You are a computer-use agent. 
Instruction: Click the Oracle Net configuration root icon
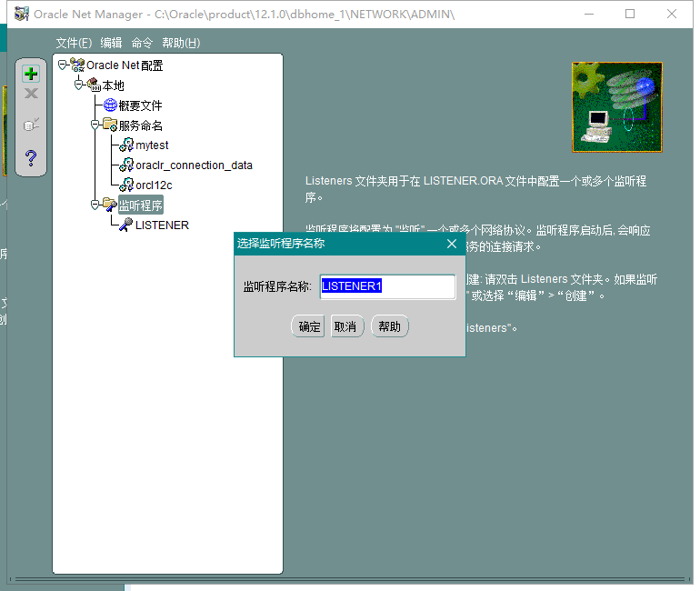[x=77, y=65]
